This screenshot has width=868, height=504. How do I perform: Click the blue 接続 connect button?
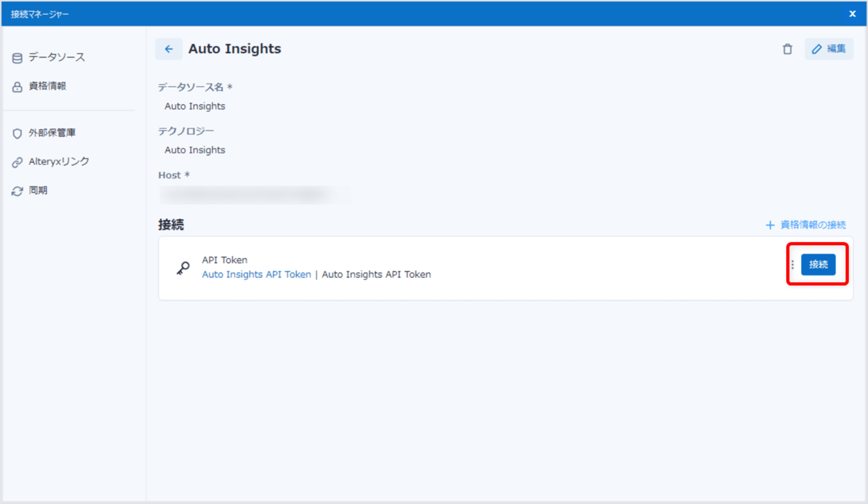pyautogui.click(x=818, y=264)
